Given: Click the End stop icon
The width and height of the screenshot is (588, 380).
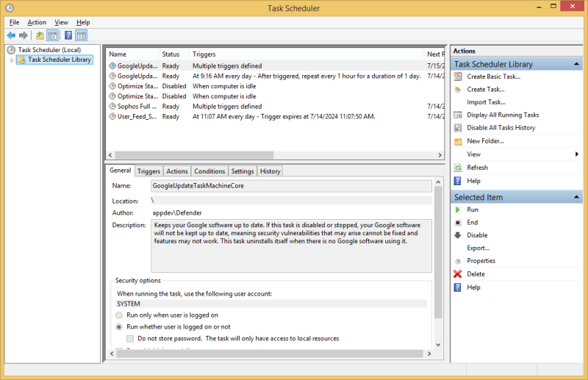Looking at the screenshot, I should tap(458, 223).
